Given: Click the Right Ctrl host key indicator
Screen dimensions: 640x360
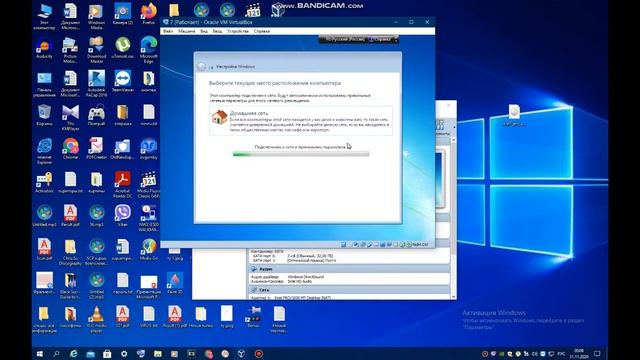Looking at the screenshot, I should pos(420,244).
